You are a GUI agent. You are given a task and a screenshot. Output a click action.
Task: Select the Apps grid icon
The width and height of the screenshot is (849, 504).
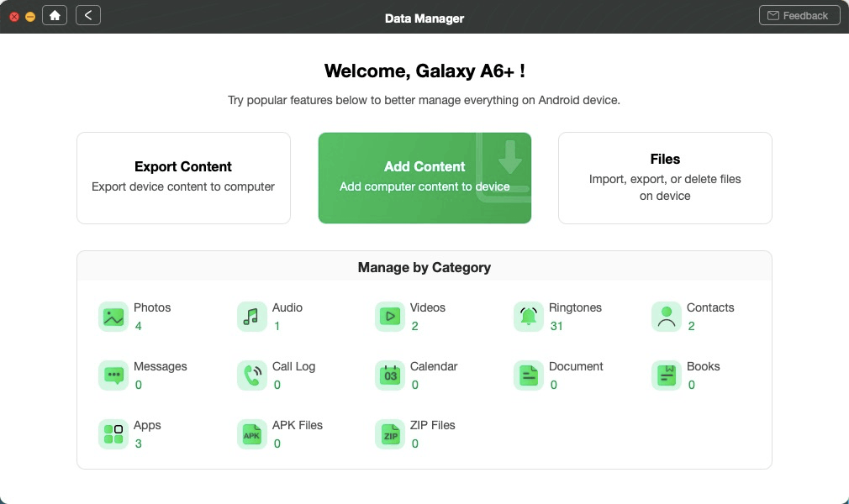click(113, 434)
